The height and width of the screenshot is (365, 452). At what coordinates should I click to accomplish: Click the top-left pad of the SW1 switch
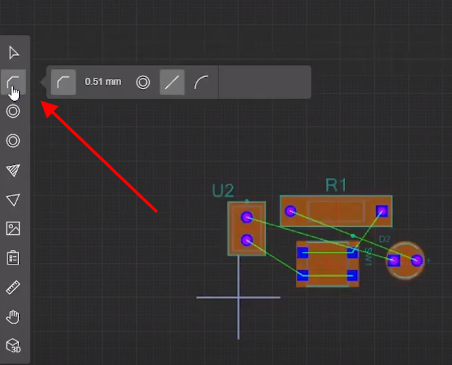303,253
